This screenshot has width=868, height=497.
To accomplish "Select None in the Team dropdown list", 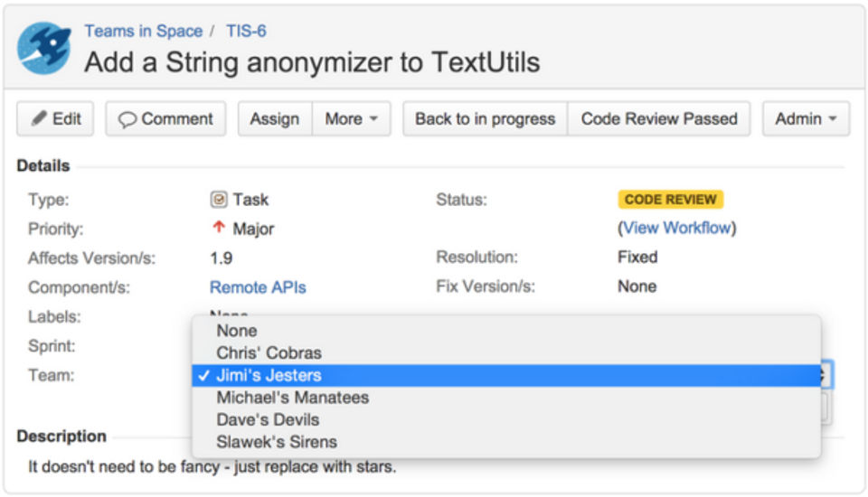I will [506, 331].
